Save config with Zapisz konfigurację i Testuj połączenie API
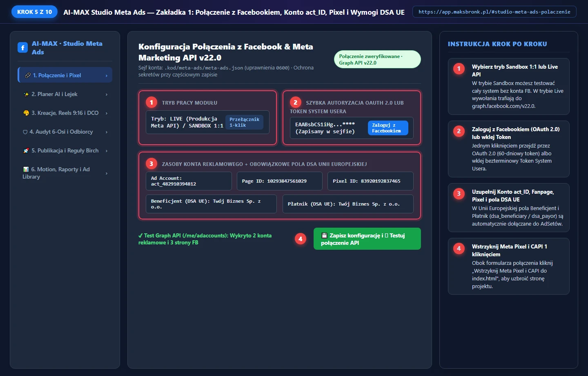The width and height of the screenshot is (588, 376). pos(367,239)
